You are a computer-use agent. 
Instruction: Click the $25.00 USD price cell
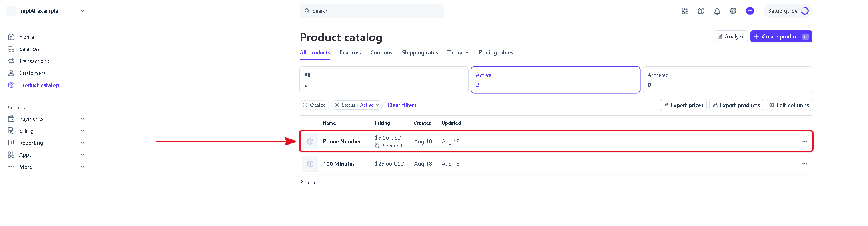tap(389, 164)
